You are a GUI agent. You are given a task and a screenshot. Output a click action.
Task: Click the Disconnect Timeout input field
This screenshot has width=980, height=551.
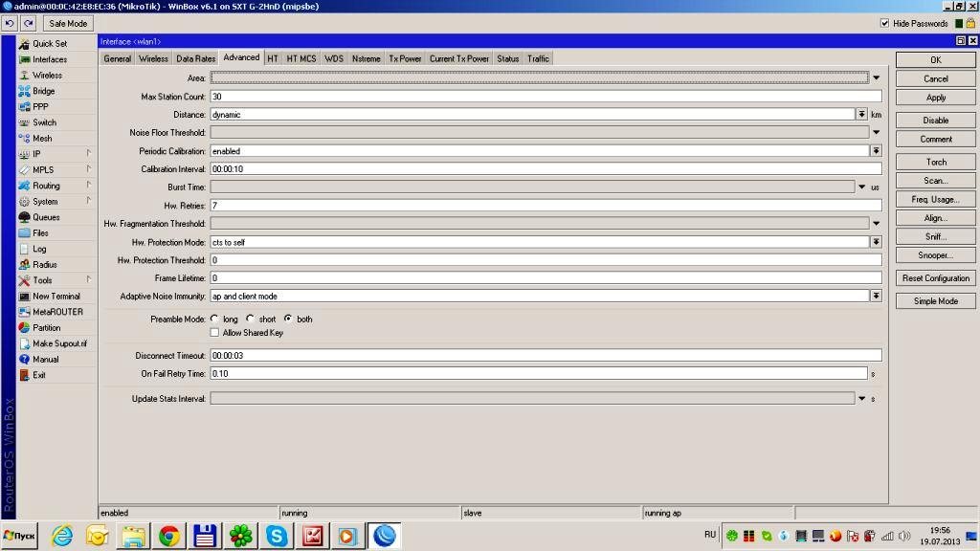click(546, 356)
